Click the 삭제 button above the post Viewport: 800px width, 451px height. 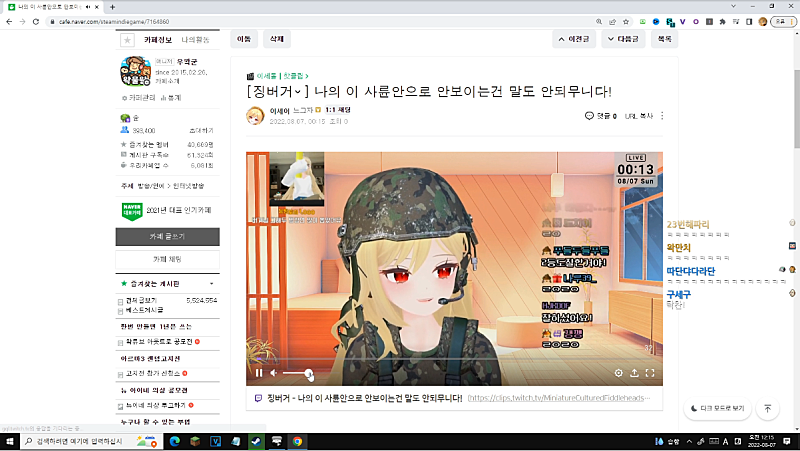(x=277, y=39)
